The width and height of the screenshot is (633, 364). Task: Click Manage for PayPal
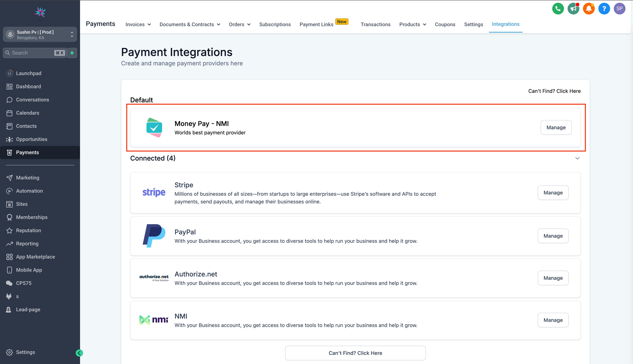point(553,236)
